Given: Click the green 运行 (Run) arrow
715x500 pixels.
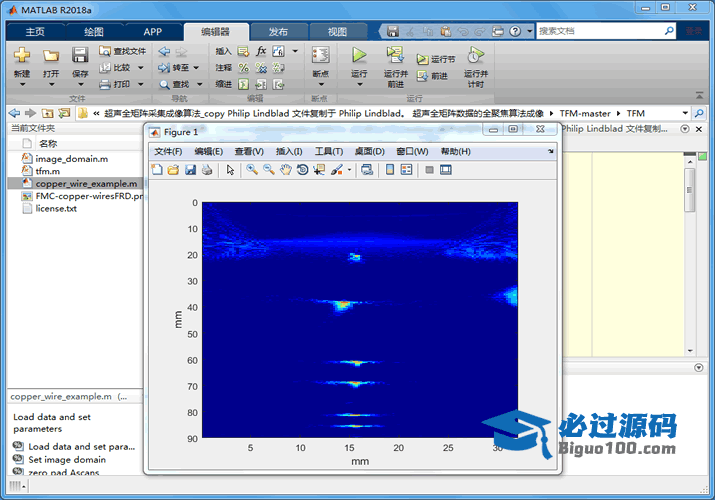Looking at the screenshot, I should 359,55.
